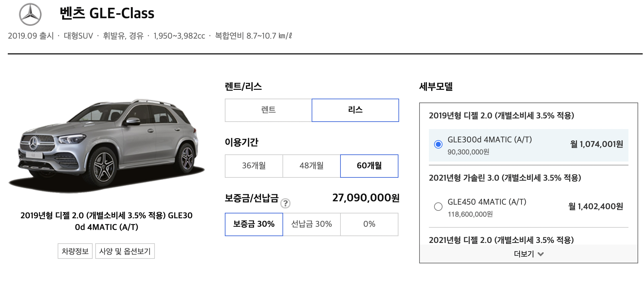Viewport: 644px width, 301px height.
Task: Open 사양 및 옵션보기 button
Action: [125, 251]
